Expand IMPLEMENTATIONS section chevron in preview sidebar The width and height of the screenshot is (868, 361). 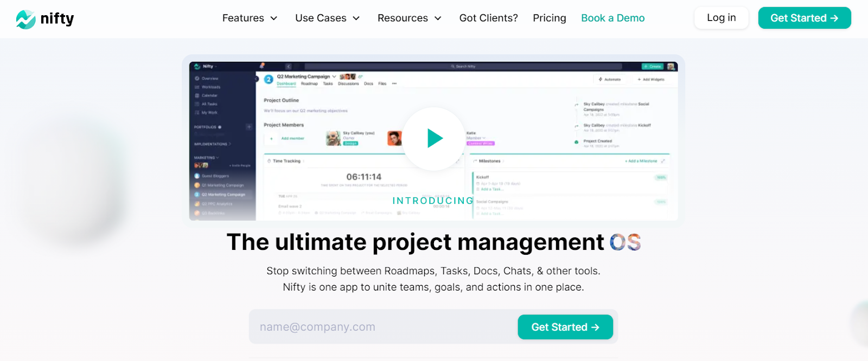click(x=230, y=144)
